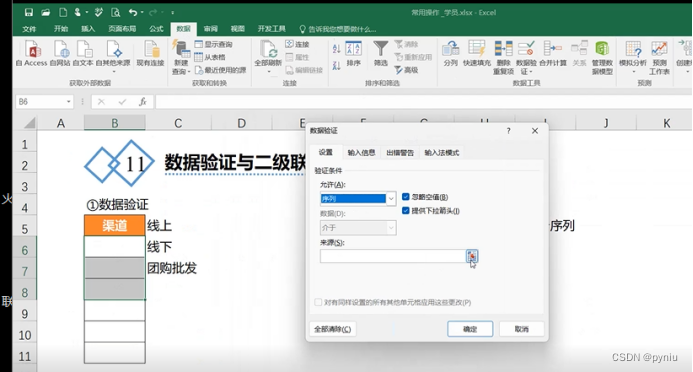Click the 取消 button in the dialog

[x=522, y=329]
